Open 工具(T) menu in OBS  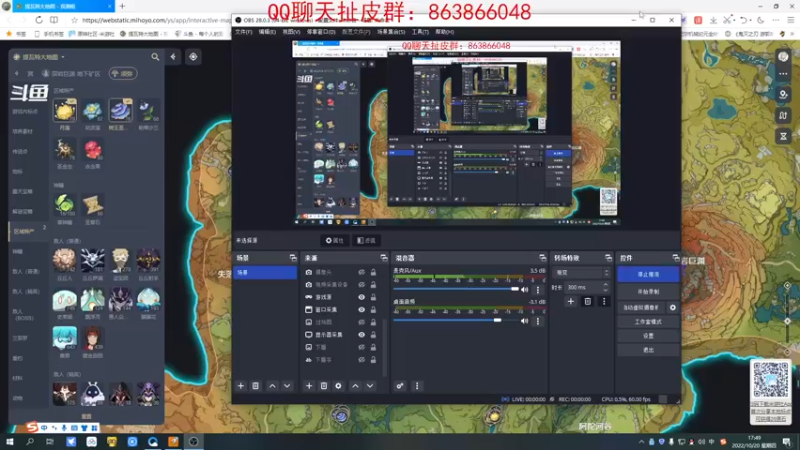click(x=420, y=32)
